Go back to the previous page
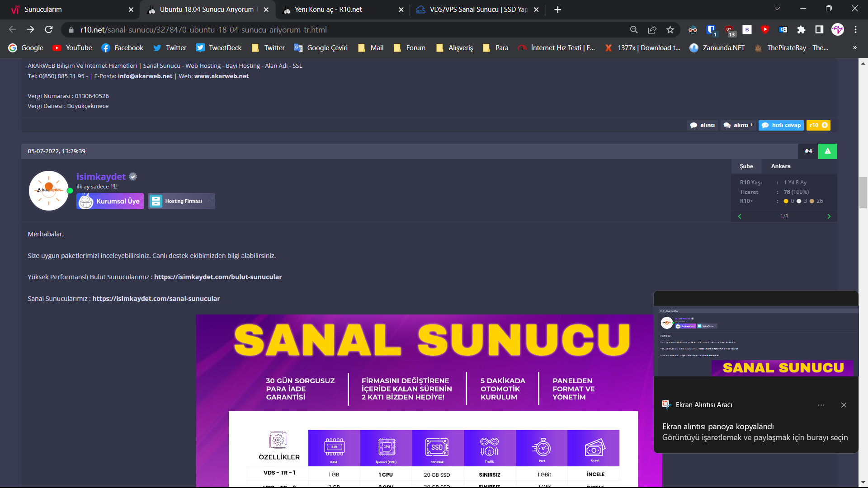 (12, 29)
